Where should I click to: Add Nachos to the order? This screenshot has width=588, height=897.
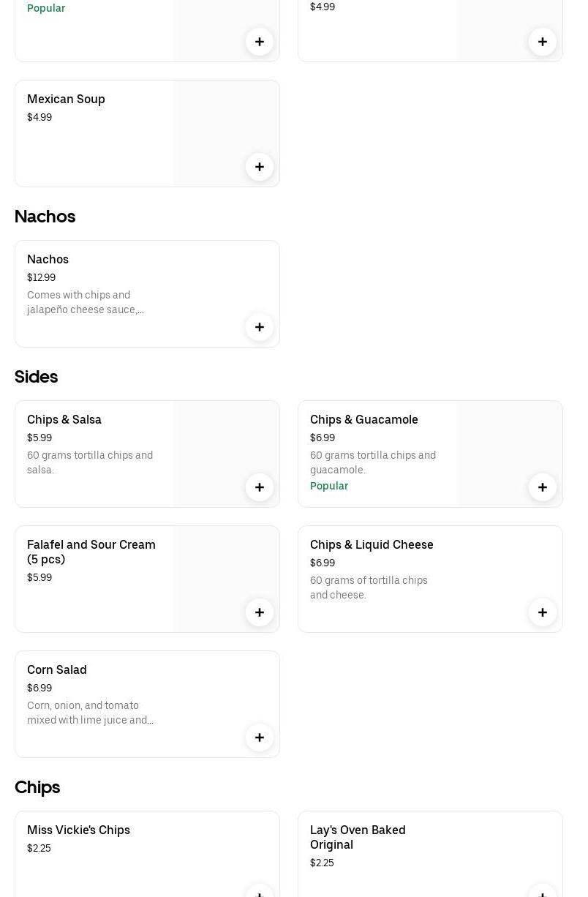tap(260, 327)
